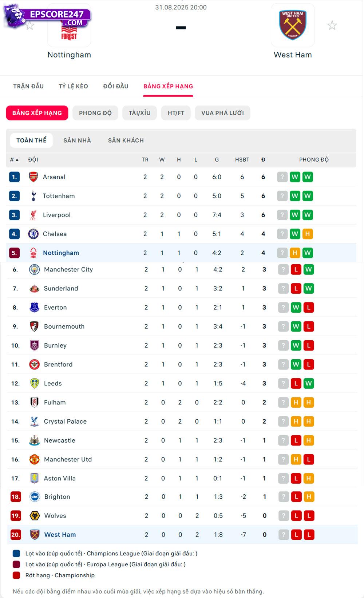Open the EPSCORE247.COM site logo
Screen dimensions: 364x598
(47, 16)
